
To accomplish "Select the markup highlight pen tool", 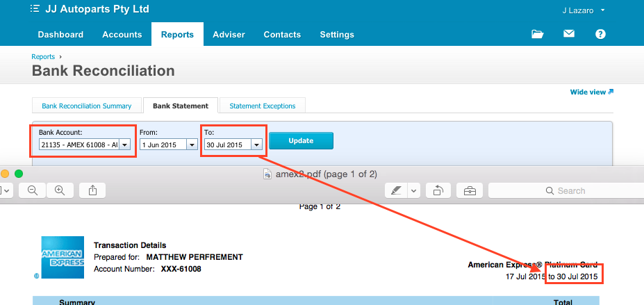I will 395,190.
